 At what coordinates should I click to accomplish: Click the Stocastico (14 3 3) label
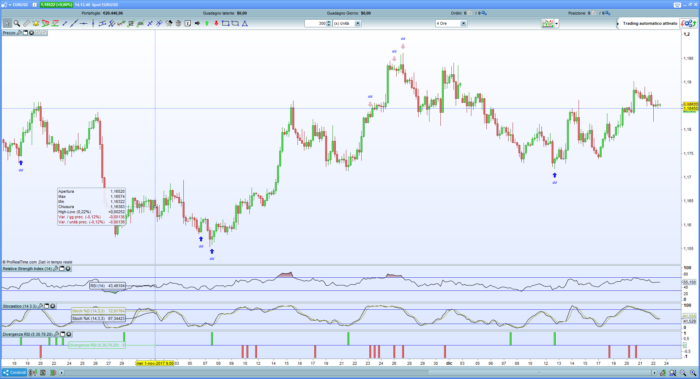point(20,306)
